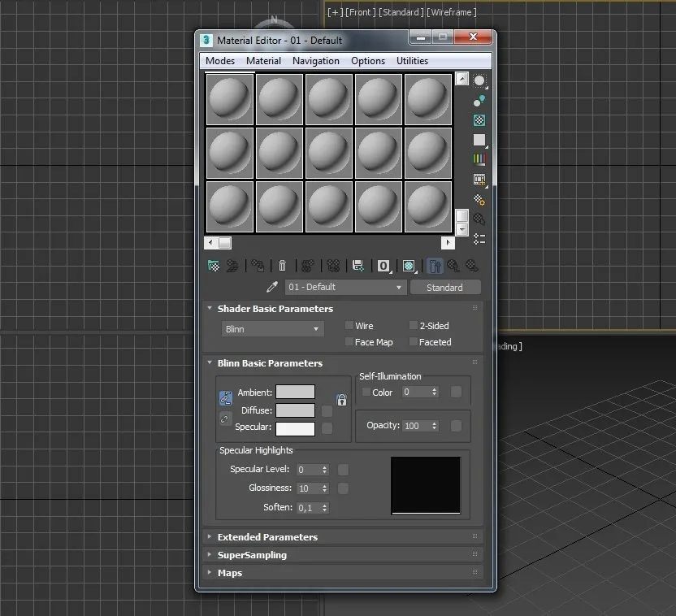Open the Navigation menu

[x=315, y=61]
